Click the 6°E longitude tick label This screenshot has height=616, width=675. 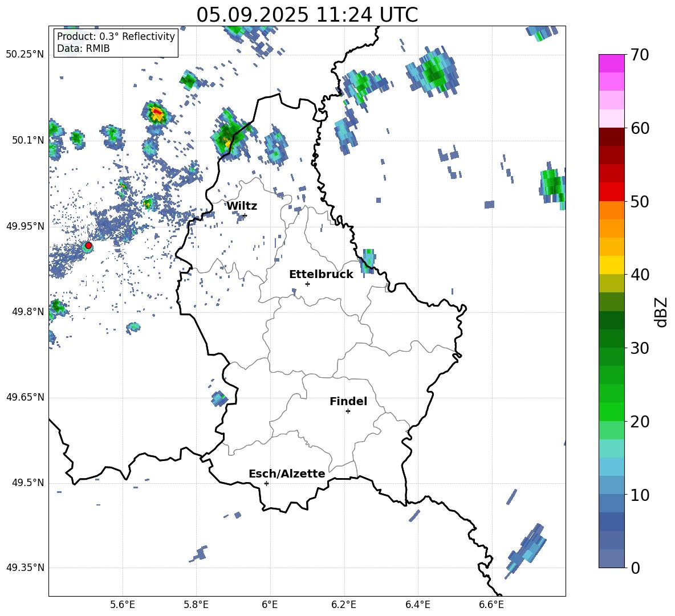270,605
